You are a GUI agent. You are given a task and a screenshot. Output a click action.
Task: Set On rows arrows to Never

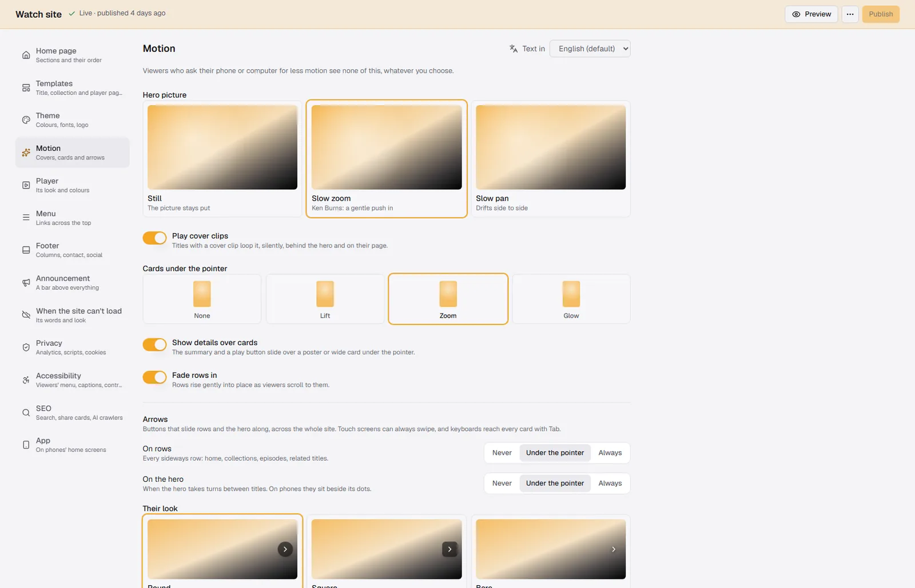(502, 453)
